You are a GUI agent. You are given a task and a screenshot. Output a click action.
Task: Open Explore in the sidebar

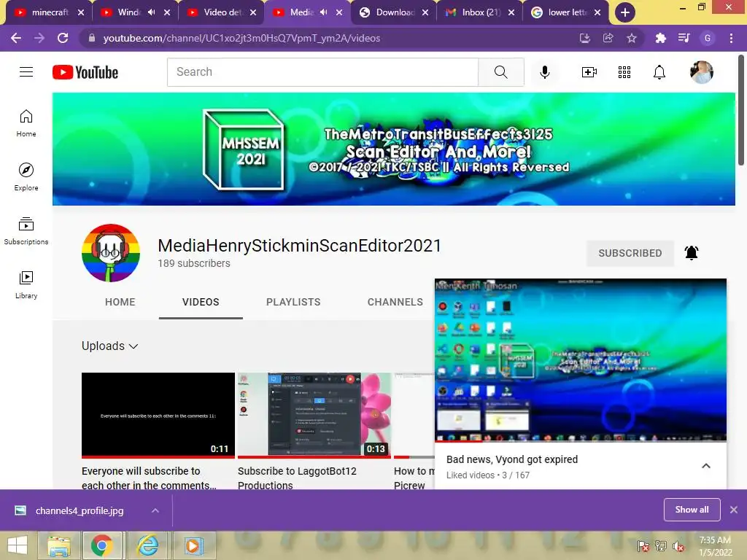click(26, 176)
